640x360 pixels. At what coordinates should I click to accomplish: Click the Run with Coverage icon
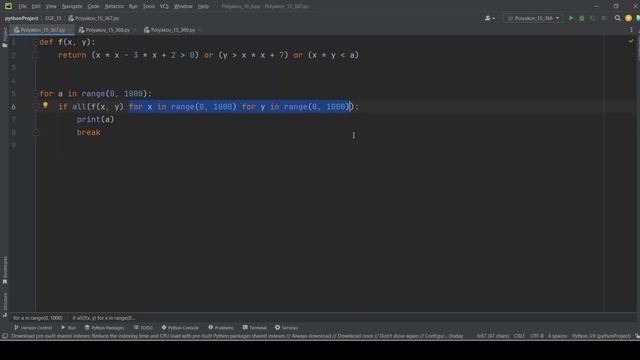click(x=593, y=18)
